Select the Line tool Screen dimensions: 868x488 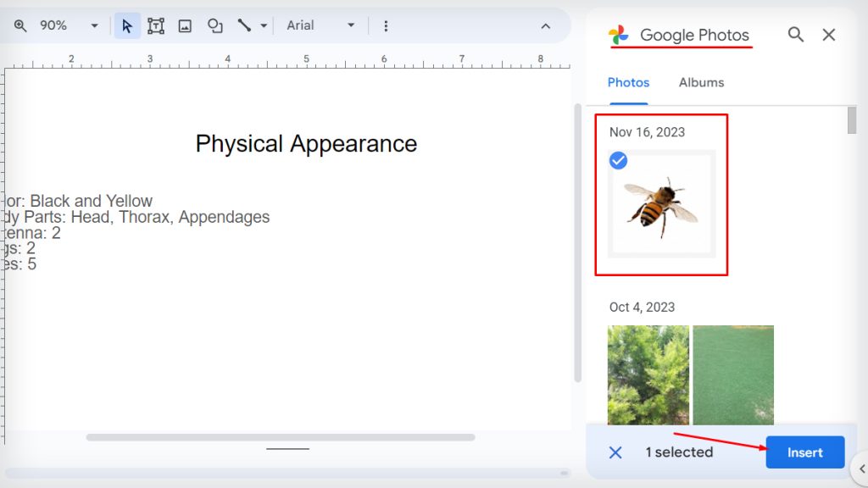(246, 25)
